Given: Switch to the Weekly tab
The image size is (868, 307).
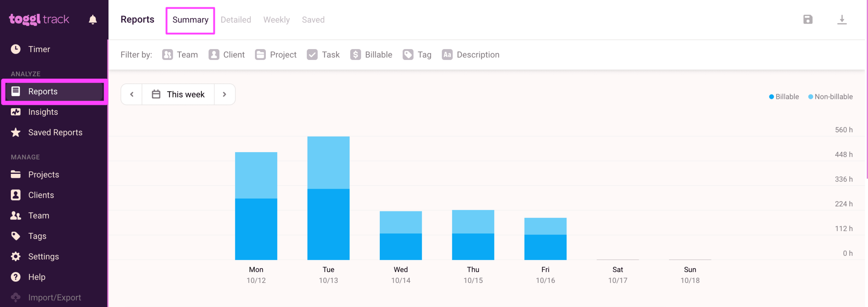Looking at the screenshot, I should pyautogui.click(x=276, y=20).
